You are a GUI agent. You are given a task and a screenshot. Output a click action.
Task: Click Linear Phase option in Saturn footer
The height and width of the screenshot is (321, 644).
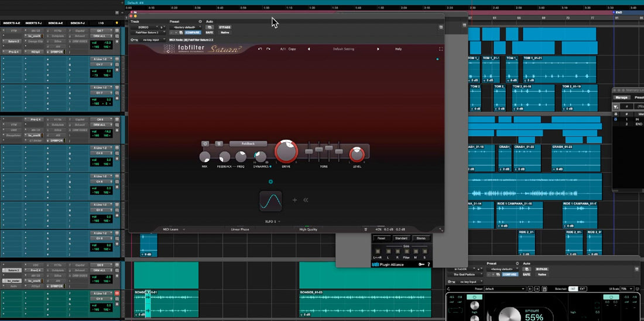[240, 230]
